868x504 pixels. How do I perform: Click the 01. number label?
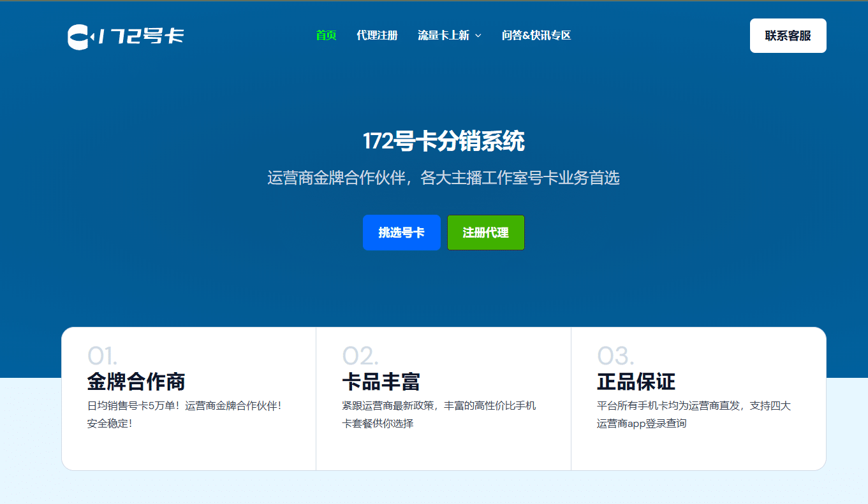point(103,356)
